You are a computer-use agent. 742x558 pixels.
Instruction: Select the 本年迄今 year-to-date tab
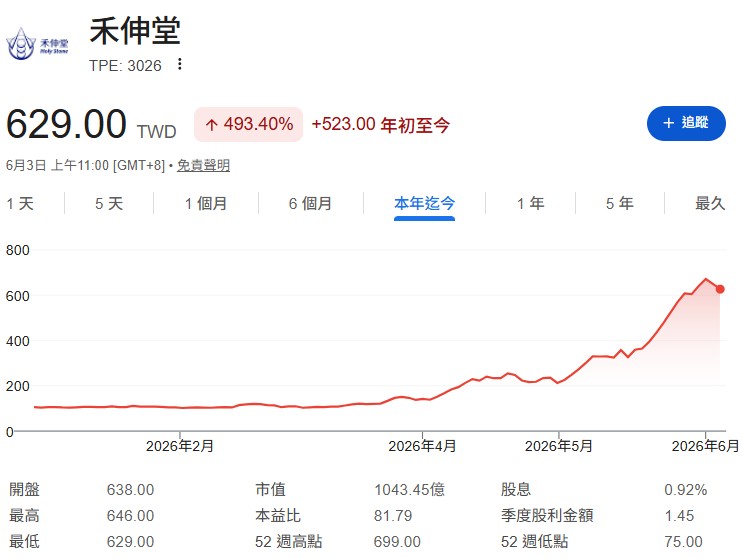click(x=424, y=204)
